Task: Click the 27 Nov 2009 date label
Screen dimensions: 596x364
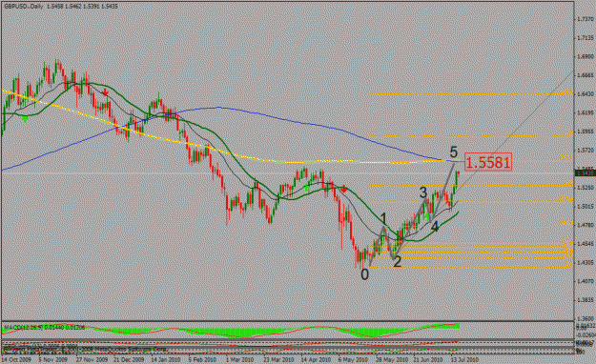Action: click(92, 359)
